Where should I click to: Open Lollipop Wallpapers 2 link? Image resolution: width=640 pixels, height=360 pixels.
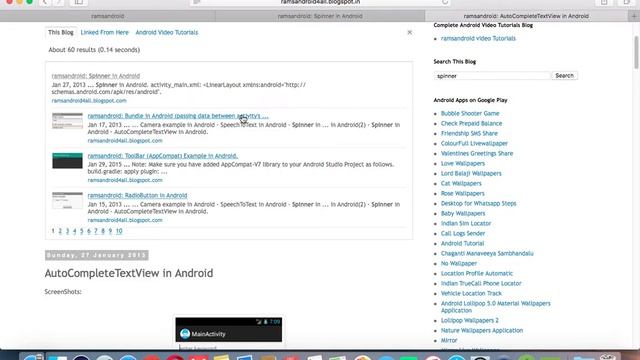[x=469, y=320]
